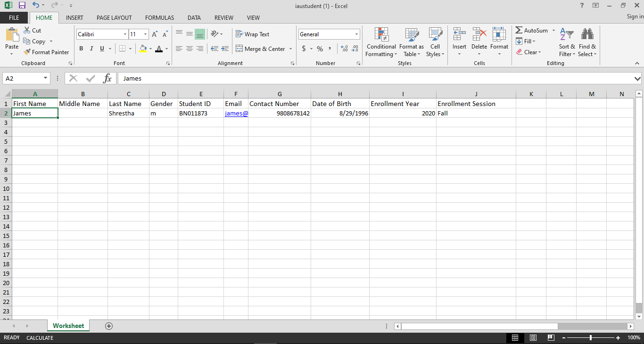Viewport: 644px width, 344px height.
Task: Switch to the PAGE LAYOUT tab
Action: 114,18
